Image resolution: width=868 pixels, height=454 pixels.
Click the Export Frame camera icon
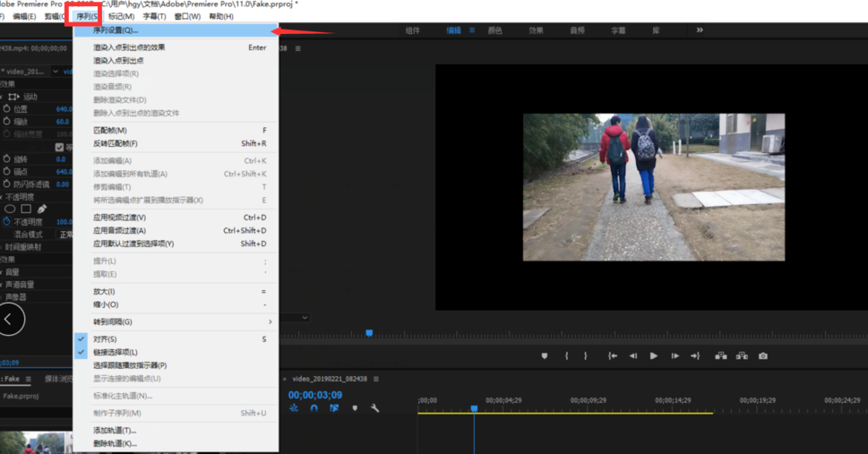[763, 356]
